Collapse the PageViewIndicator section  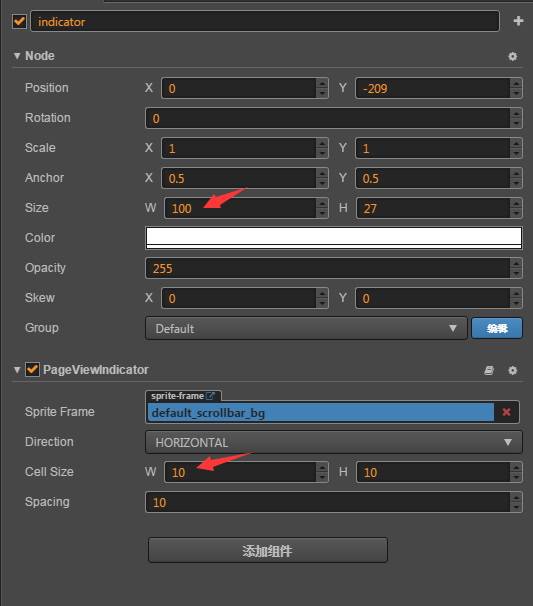point(17,370)
